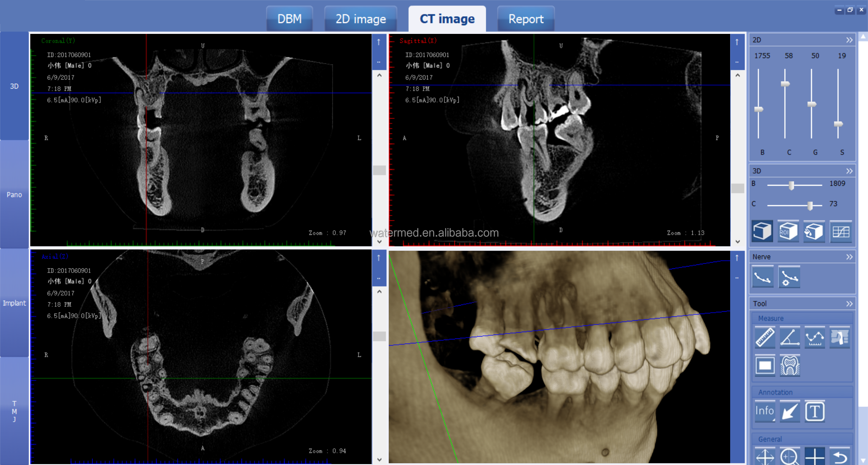Collapse the Tool panel with its chevron
868x465 pixels.
point(849,304)
